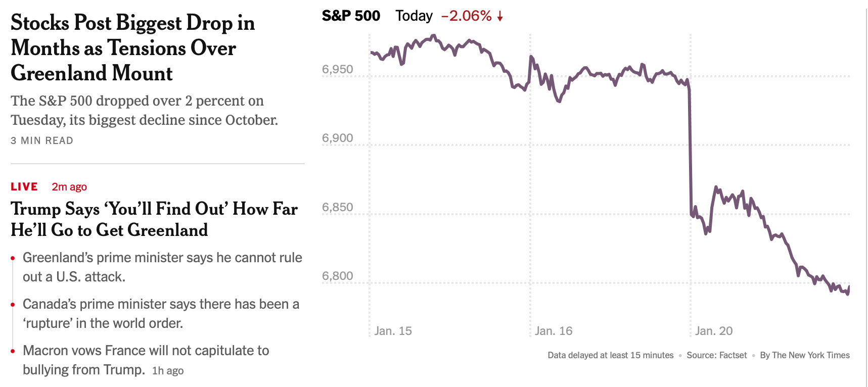
Task: Click the red down arrow beside -2.06%
Action: point(500,17)
